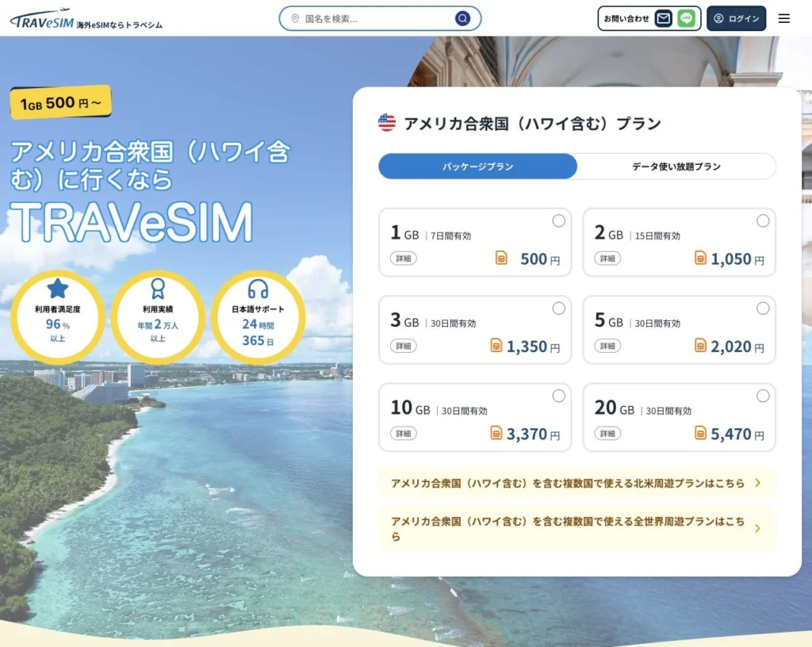The image size is (812, 647).
Task: Open 詳細 for the 20 GB plan
Action: [x=607, y=433]
